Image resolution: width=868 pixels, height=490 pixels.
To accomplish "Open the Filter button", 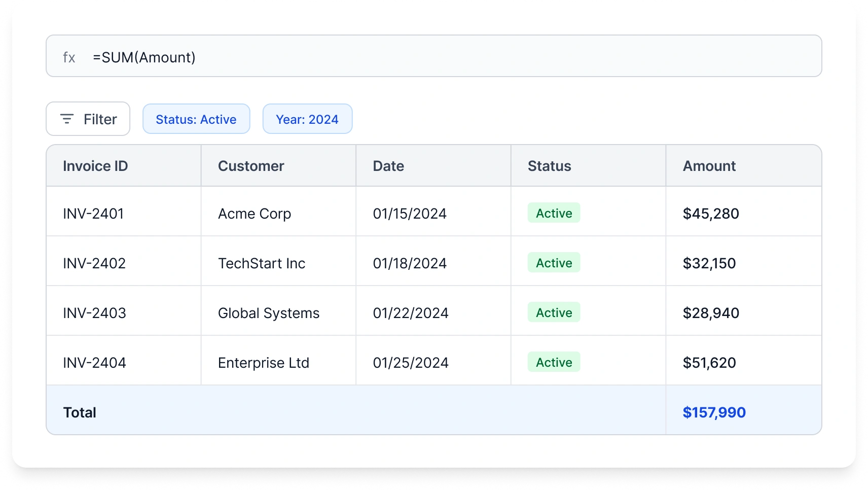I will (x=88, y=119).
